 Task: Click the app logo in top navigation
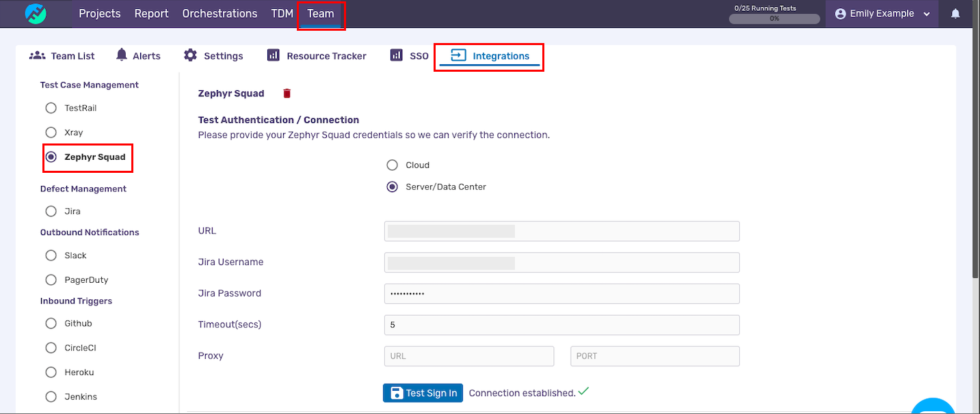(36, 14)
